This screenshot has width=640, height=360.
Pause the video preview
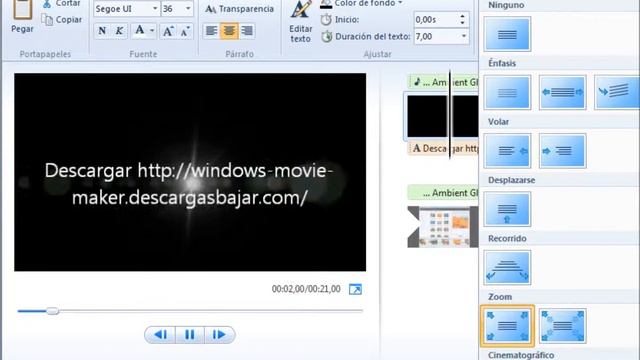tap(190, 335)
